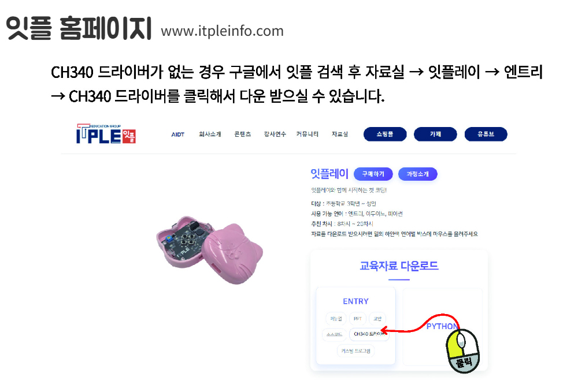Open the 과정소개 button

(418, 174)
